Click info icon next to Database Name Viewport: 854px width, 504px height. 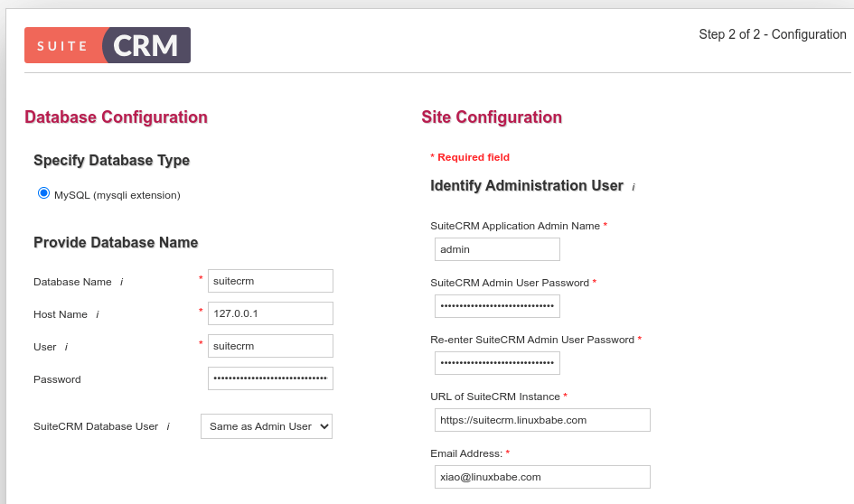tap(121, 282)
